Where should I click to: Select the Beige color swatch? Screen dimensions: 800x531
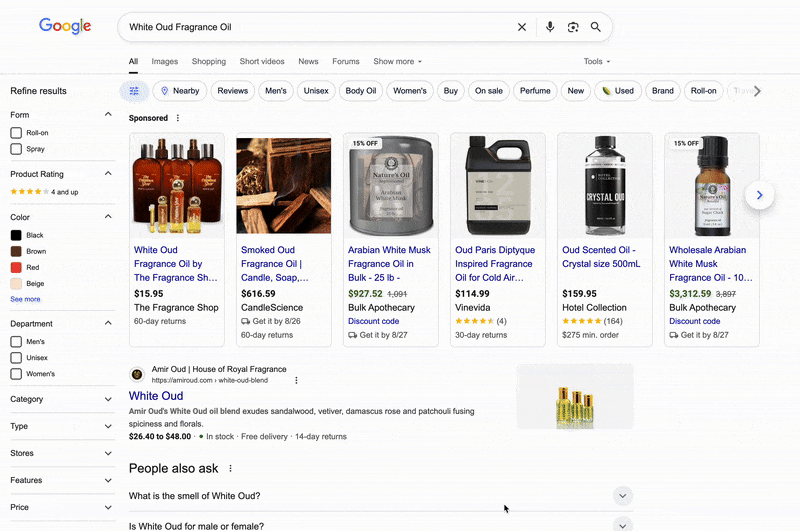click(x=16, y=284)
